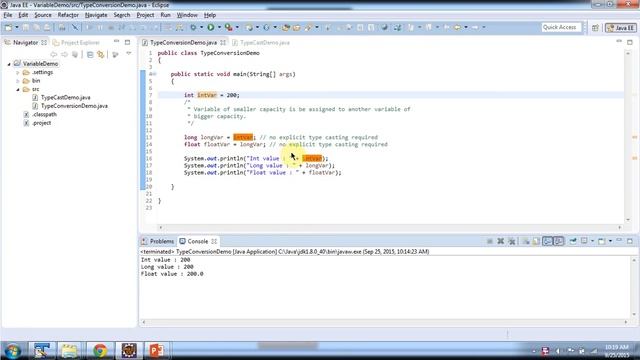This screenshot has height=360, width=640.
Task: Click Clear Console icon
Action: 526,241
